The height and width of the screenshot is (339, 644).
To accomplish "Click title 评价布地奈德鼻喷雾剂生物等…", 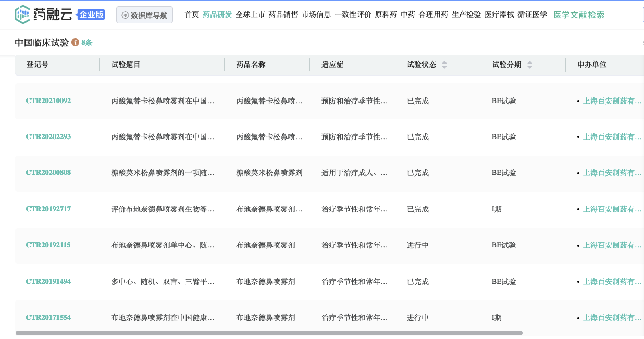I will (163, 209).
